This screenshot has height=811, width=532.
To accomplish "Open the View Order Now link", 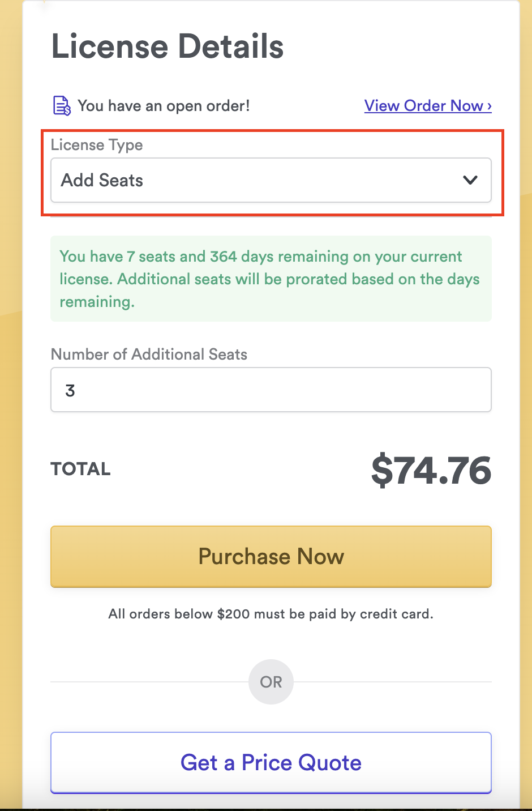I will (x=423, y=106).
